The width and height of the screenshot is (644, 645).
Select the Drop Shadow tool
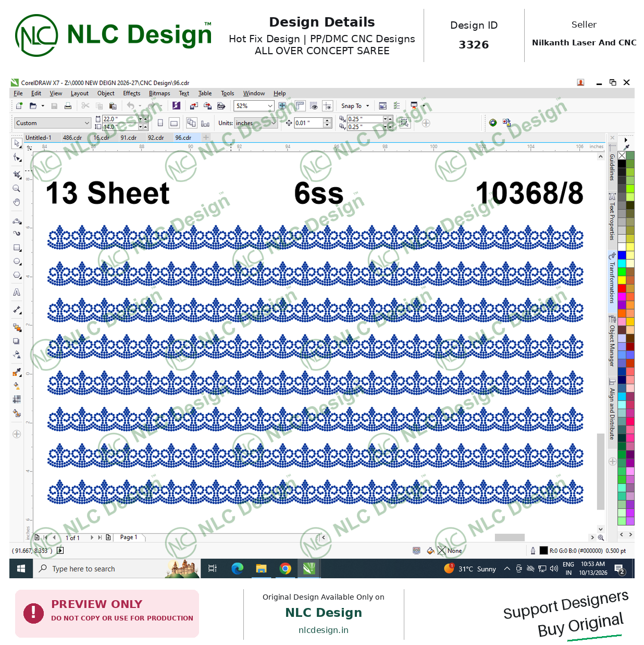click(x=17, y=341)
